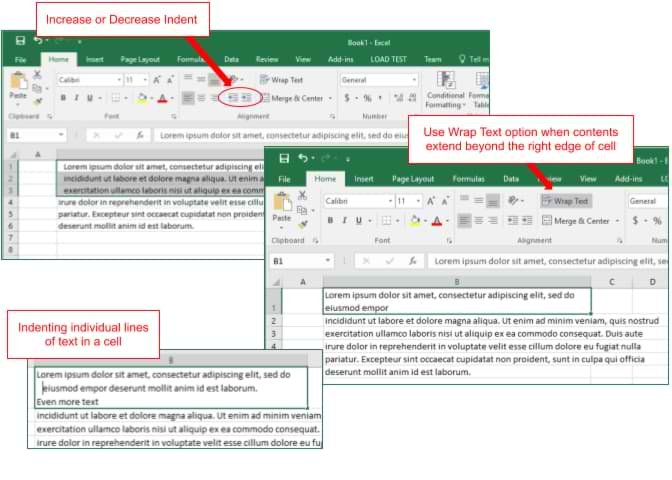Click the circled Increase Indent icon
Viewport: 672px width, 480px height.
click(x=247, y=98)
